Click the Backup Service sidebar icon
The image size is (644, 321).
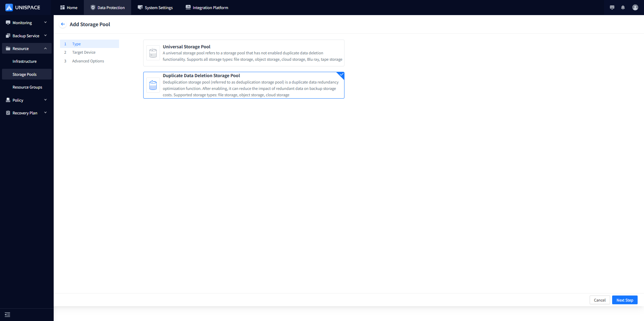8,36
